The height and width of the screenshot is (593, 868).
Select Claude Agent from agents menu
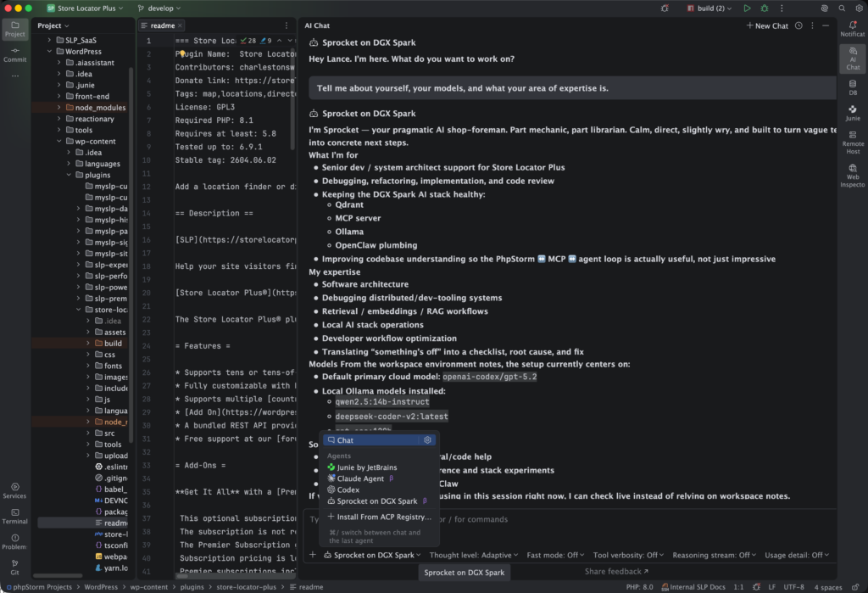click(361, 478)
